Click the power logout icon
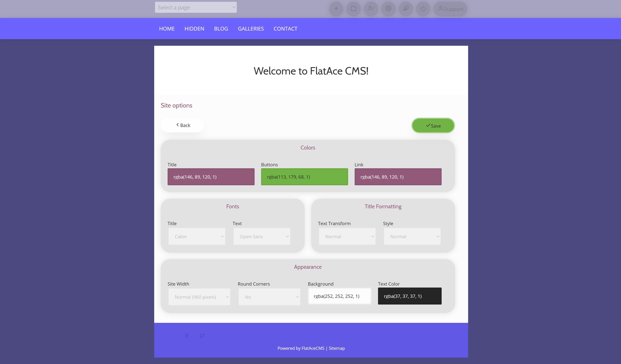 coord(423,9)
